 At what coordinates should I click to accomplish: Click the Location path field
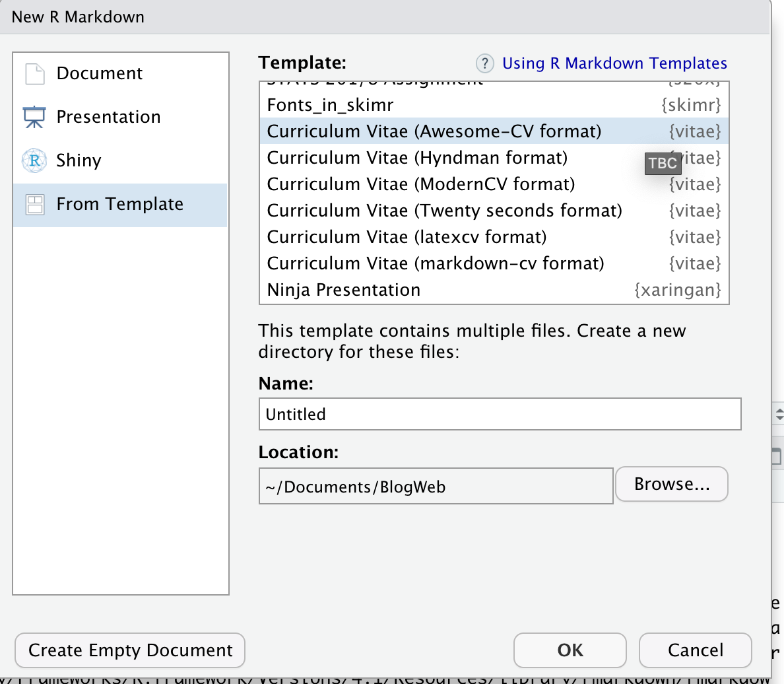(436, 487)
